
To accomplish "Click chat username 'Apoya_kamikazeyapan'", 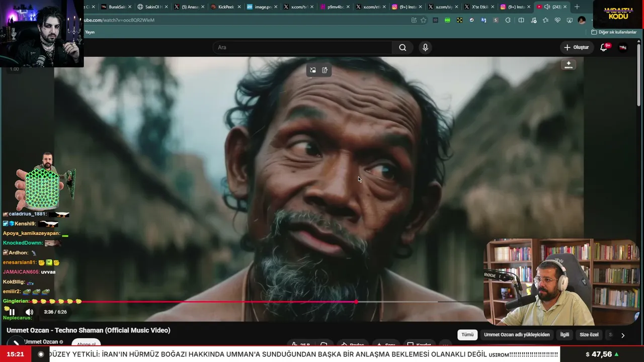I will click(x=31, y=233).
